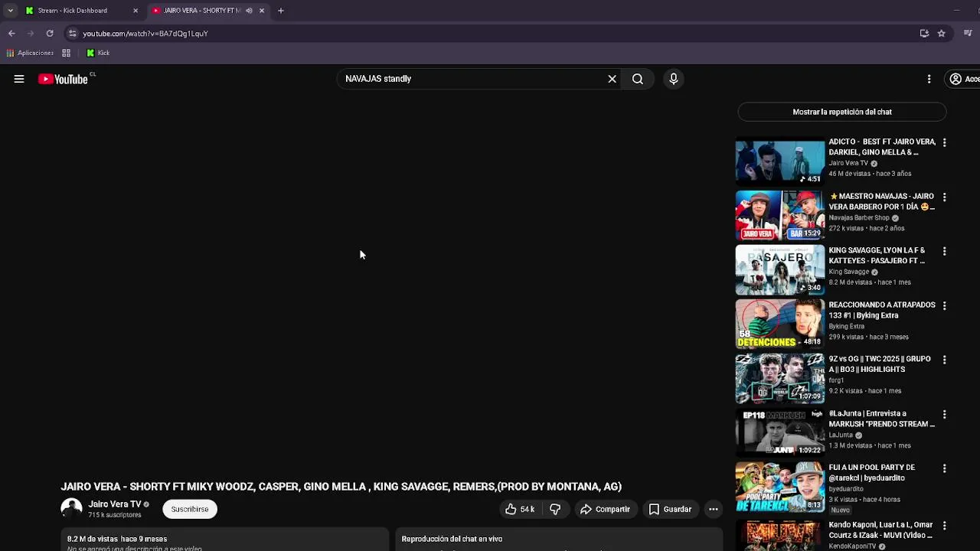Open the Aplicaciones bookmarks shortcut
Screen dimensions: 980x551
(31, 53)
